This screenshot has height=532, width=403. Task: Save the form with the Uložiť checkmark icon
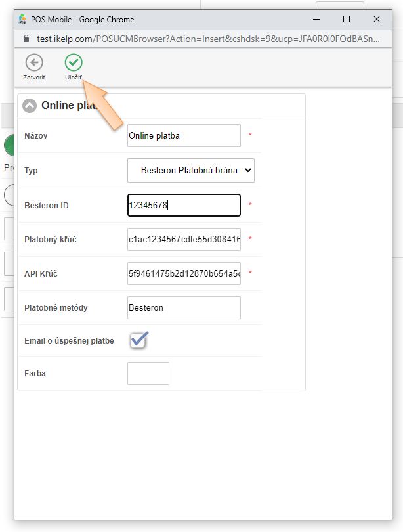coord(74,63)
